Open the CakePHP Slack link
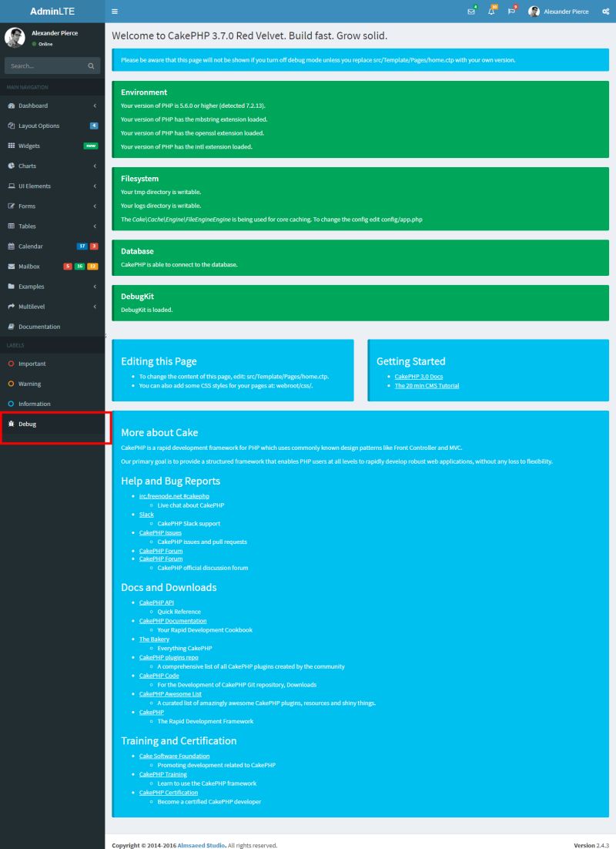 146,514
